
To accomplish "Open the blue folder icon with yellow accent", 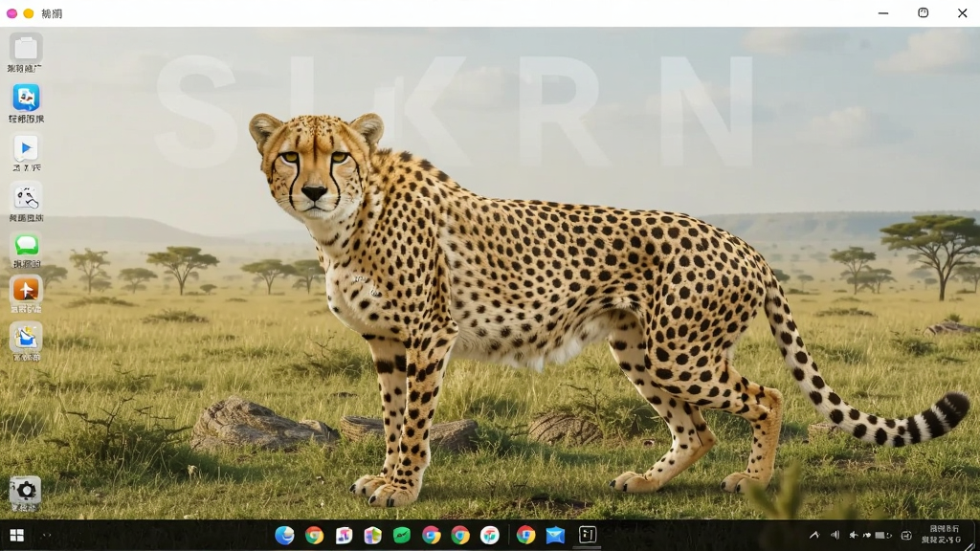I will [x=26, y=338].
